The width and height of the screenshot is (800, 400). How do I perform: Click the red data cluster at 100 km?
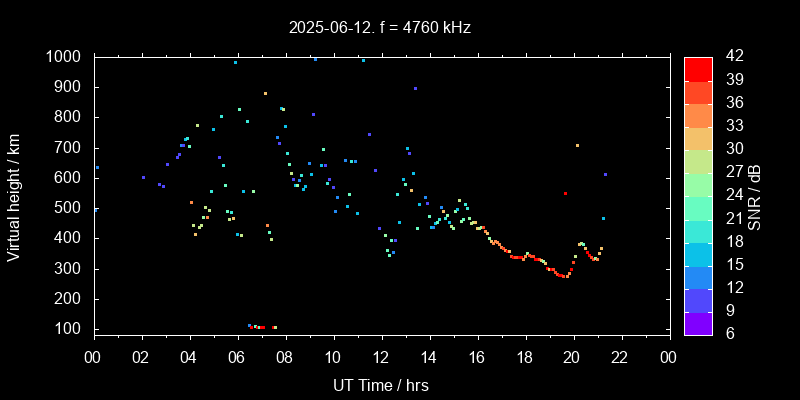[x=260, y=327]
